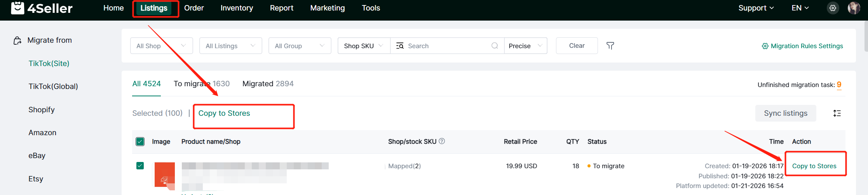Click the 4Seller logo icon
Viewport: 868px width, 195px height.
click(17, 8)
